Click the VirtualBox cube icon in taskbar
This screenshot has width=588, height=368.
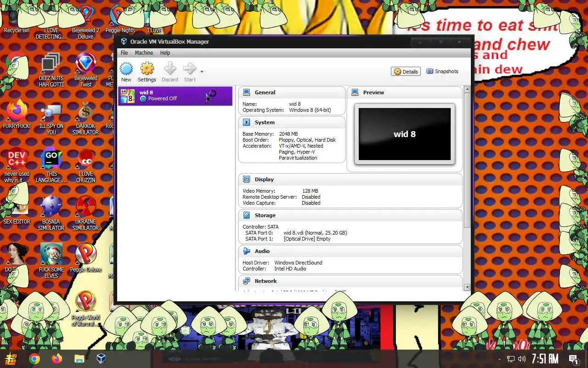click(101, 359)
